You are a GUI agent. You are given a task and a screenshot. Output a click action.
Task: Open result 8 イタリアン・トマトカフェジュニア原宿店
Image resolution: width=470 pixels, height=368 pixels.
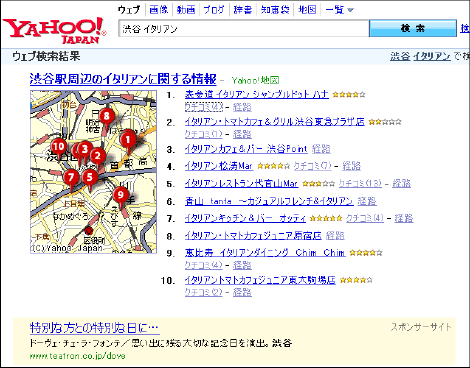(x=253, y=236)
